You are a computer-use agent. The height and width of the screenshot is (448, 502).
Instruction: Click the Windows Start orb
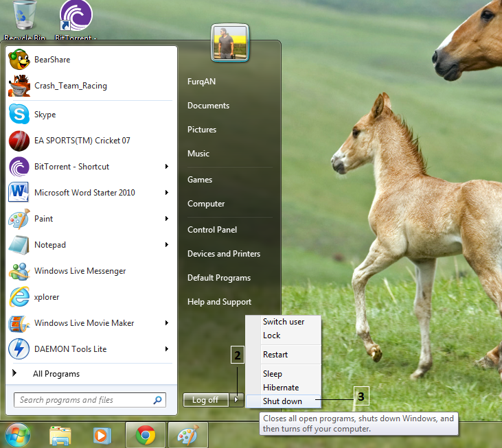pyautogui.click(x=18, y=435)
